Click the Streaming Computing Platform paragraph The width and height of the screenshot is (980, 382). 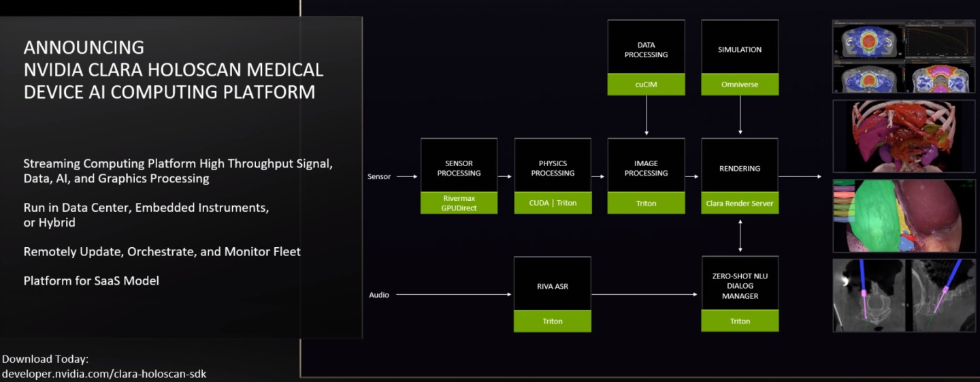(178, 171)
